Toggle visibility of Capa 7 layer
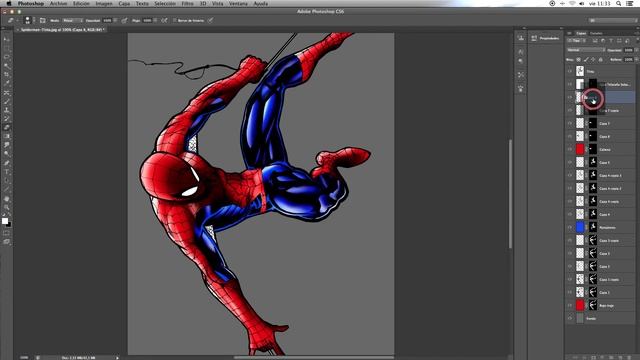640x360 pixels. click(570, 123)
